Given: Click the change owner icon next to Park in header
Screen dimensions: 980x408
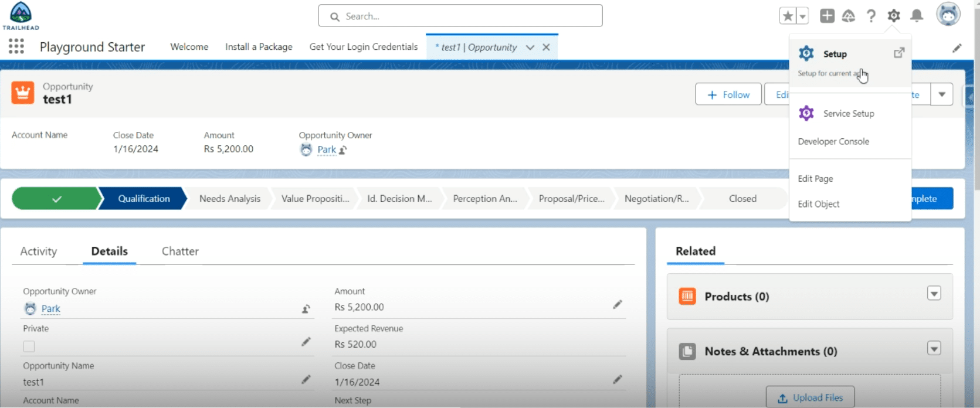Looking at the screenshot, I should point(343,150).
